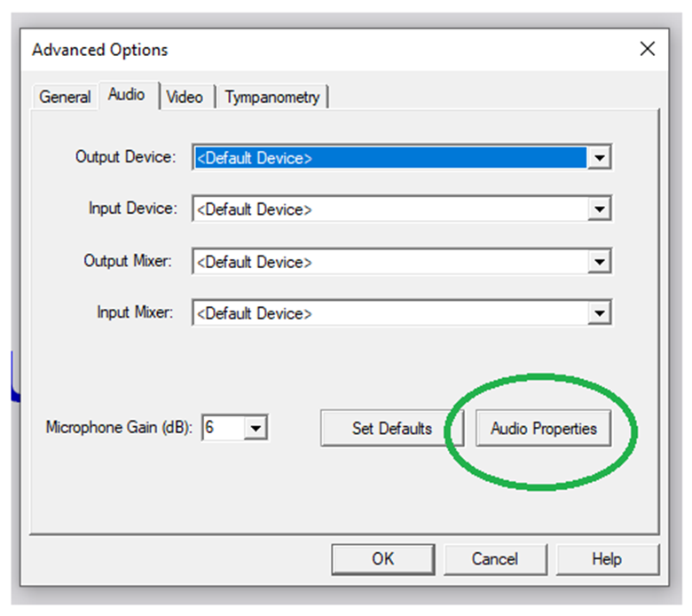Click the Input Mixer text field
The width and height of the screenshot is (692, 616).
point(390,314)
